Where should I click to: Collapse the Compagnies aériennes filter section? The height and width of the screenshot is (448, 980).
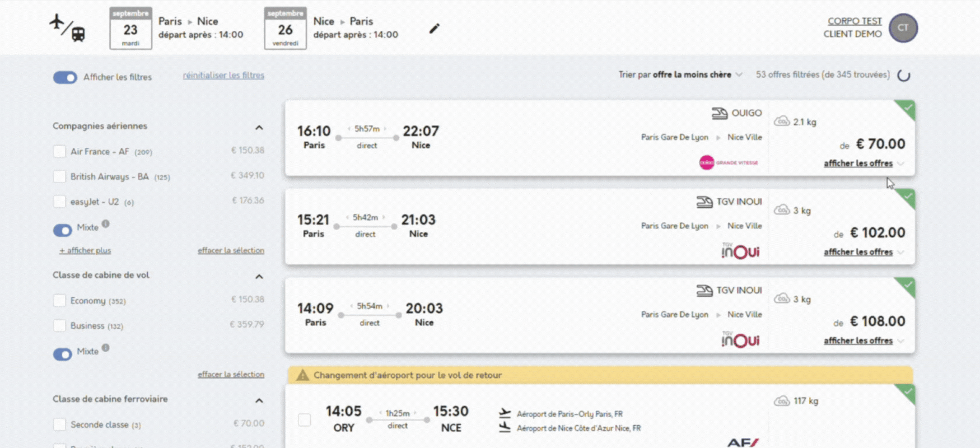pyautogui.click(x=259, y=128)
